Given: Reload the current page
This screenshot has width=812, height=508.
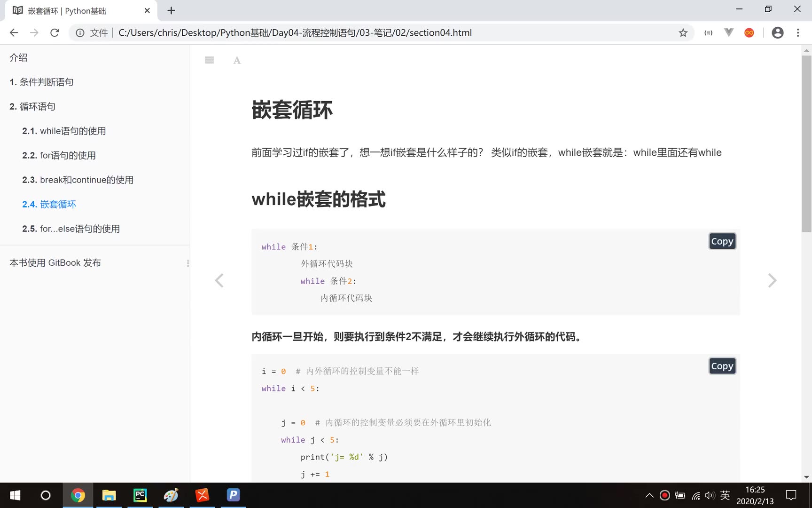Looking at the screenshot, I should point(55,32).
